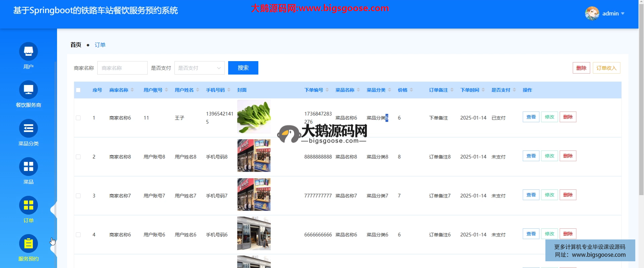Screen dimensions: 644x268
Task: Open the 服务预约 clipboard icon
Action: tap(29, 243)
